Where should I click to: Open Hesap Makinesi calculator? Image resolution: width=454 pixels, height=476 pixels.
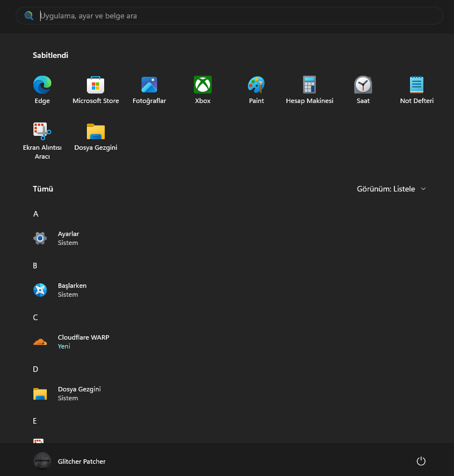point(310,90)
